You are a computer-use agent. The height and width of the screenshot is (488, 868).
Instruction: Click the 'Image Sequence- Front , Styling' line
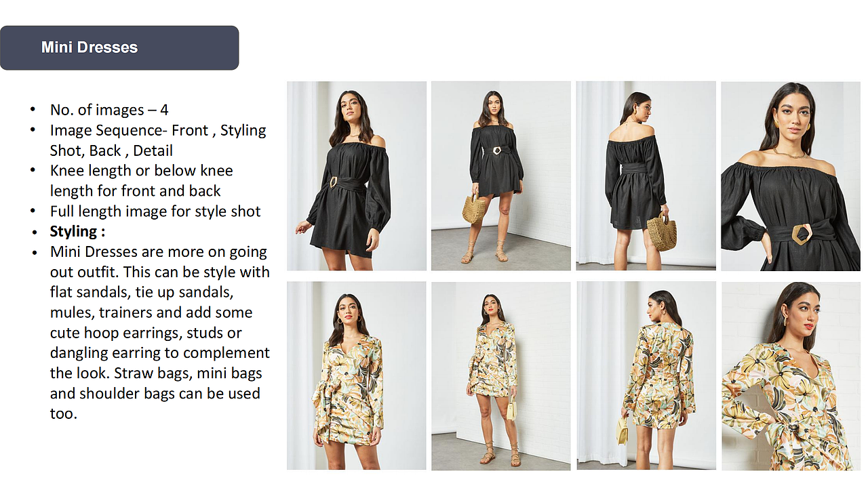(158, 130)
